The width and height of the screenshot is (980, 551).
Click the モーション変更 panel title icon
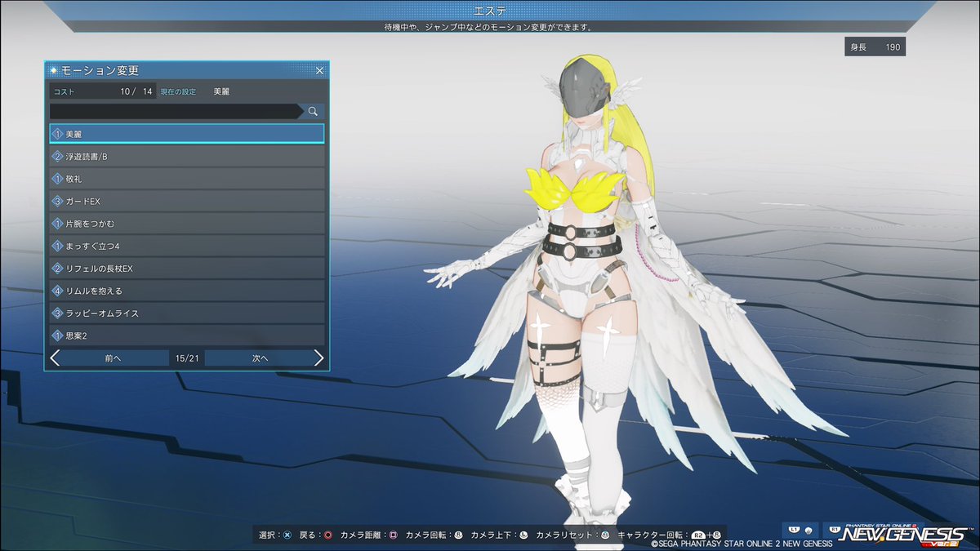click(x=54, y=71)
